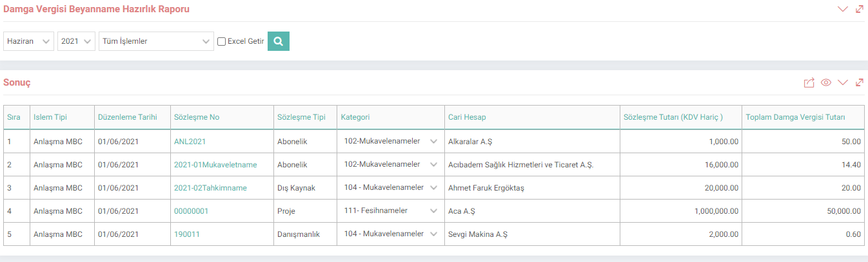Open contract link 2021-02Tahkimname
The width and height of the screenshot is (868, 262).
click(x=210, y=188)
